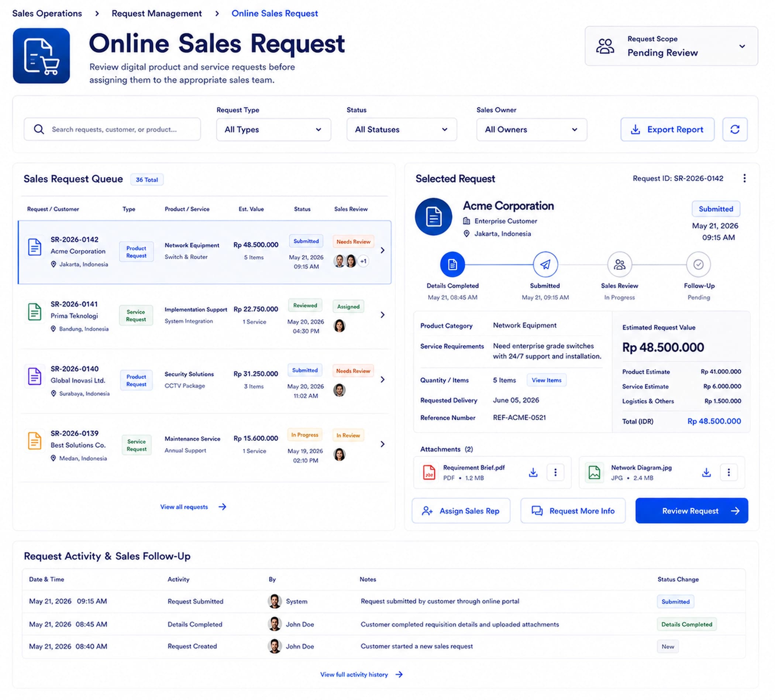Click the image file icon of Network Diagram

pyautogui.click(x=594, y=472)
